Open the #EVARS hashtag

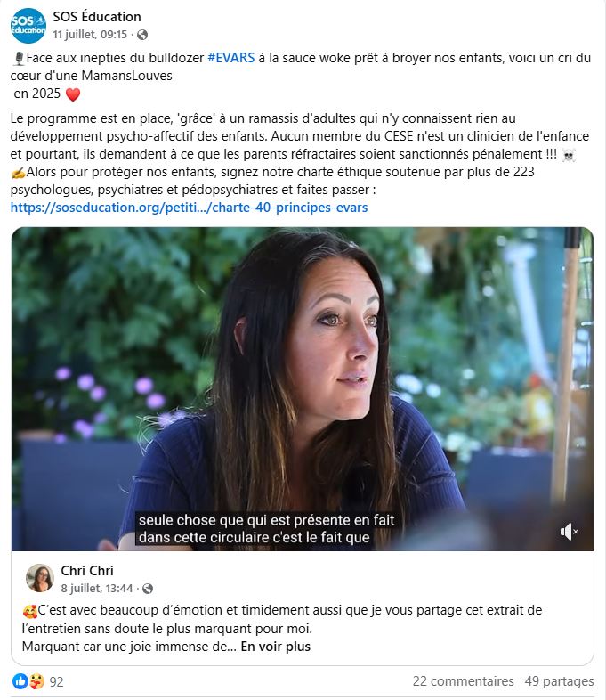[231, 58]
